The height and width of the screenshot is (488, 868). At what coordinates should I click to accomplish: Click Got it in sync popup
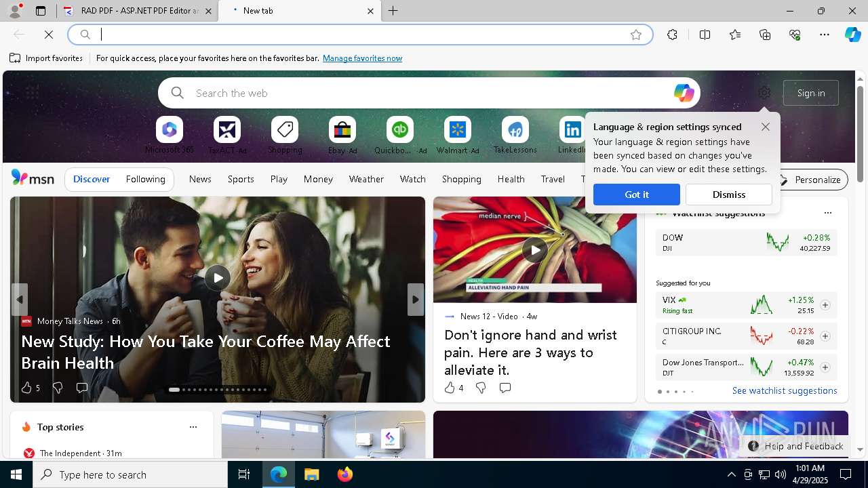pos(637,195)
